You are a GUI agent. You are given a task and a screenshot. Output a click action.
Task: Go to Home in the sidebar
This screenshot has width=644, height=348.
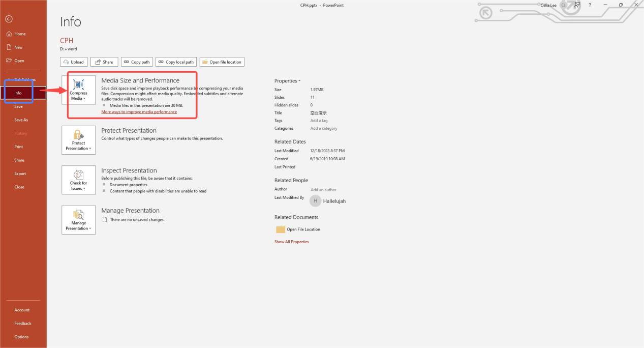tap(20, 34)
